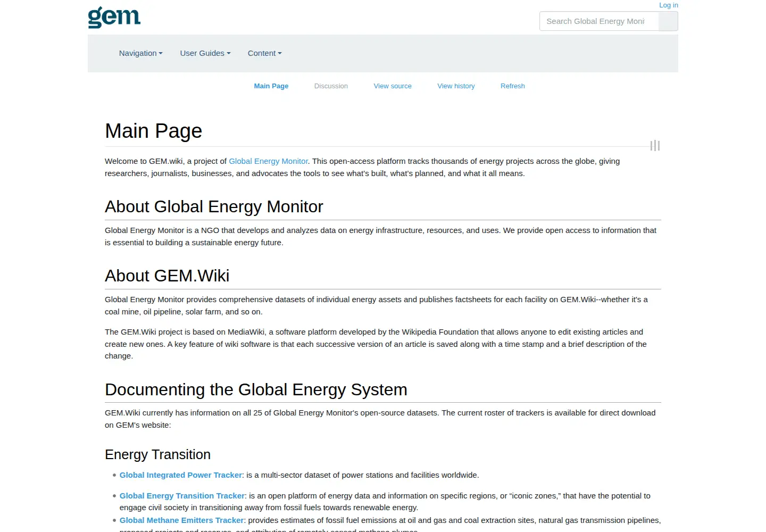The width and height of the screenshot is (766, 532).
Task: Click the About Global Energy Monitor heading
Action: pyautogui.click(x=214, y=206)
